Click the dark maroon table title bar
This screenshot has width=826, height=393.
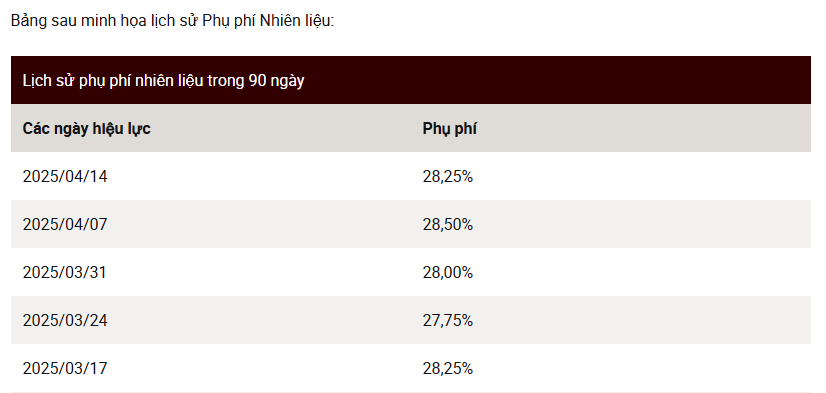point(411,80)
